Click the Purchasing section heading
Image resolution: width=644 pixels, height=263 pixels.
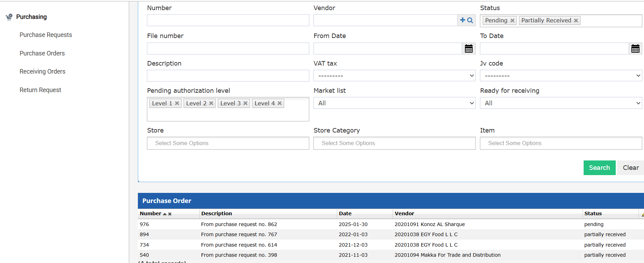pos(31,17)
